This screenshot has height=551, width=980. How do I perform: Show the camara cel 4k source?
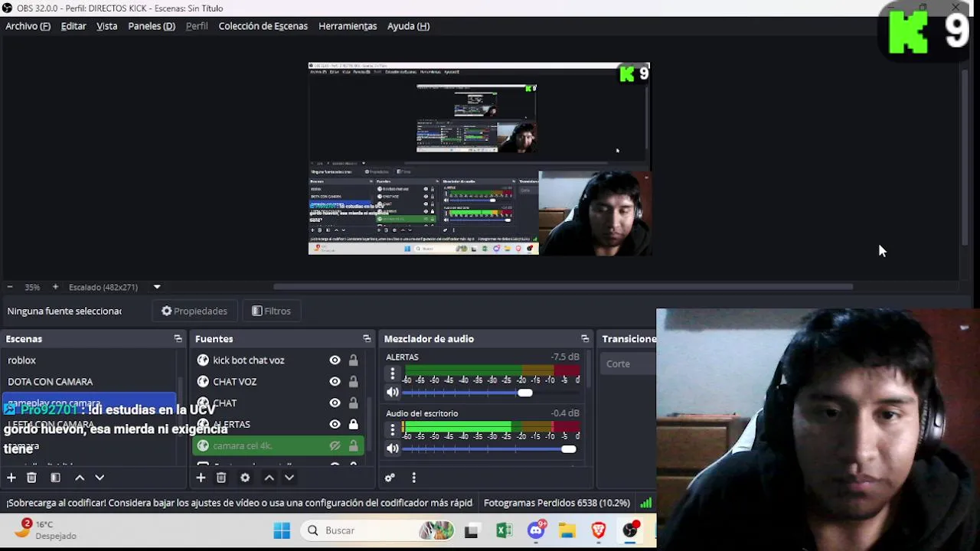tap(335, 445)
